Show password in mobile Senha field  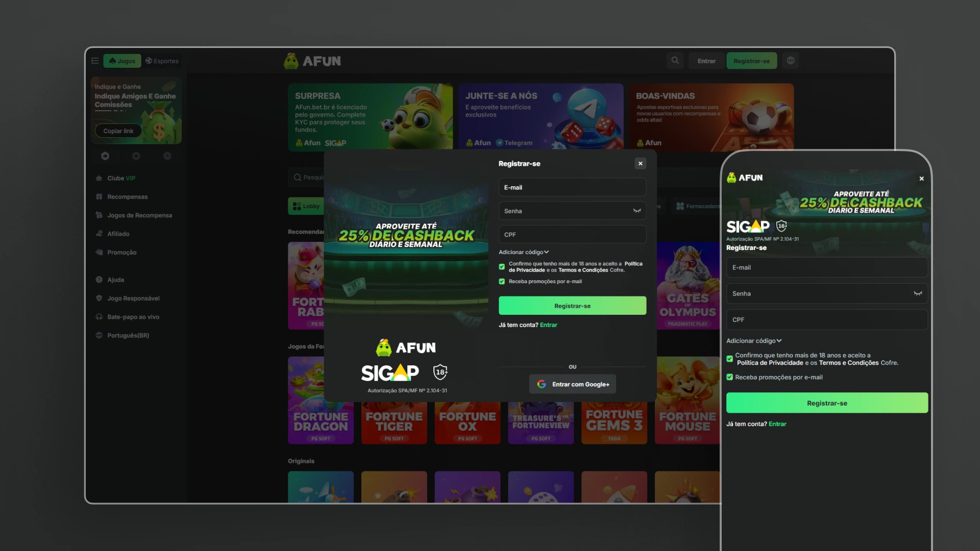[918, 293]
